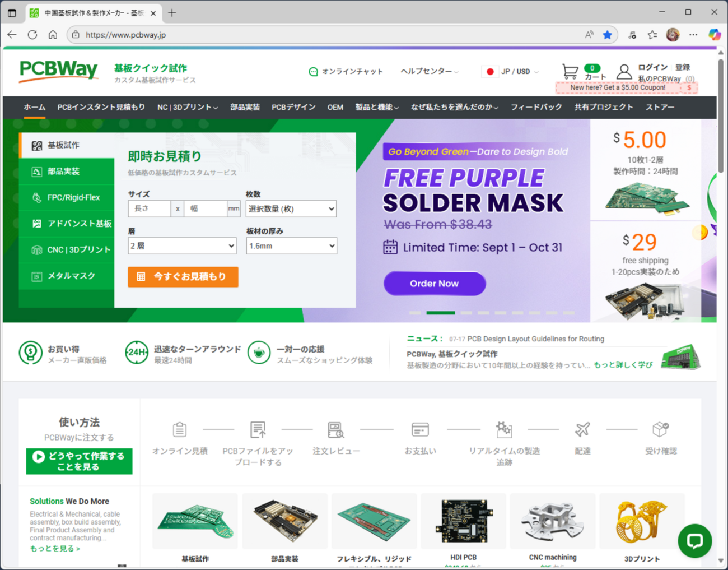Select the CNC | 3Dプリント sidebar tab

point(67,249)
